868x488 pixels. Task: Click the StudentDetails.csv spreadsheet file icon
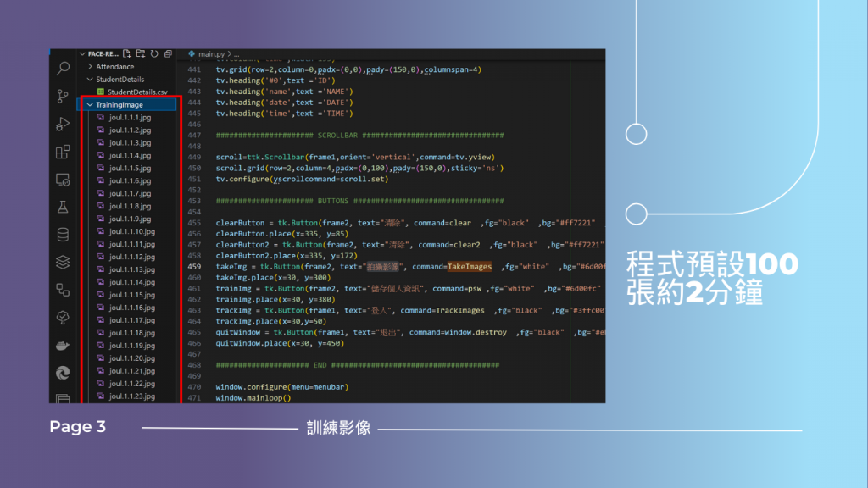point(101,91)
